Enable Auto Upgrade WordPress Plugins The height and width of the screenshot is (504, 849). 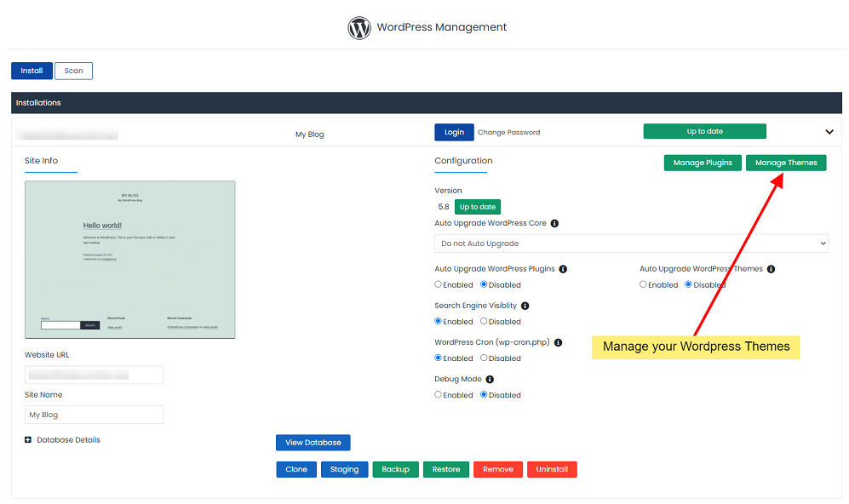438,284
